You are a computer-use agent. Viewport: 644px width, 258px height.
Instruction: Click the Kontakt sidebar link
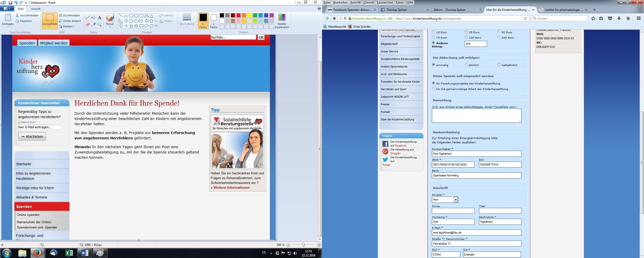coord(401,112)
